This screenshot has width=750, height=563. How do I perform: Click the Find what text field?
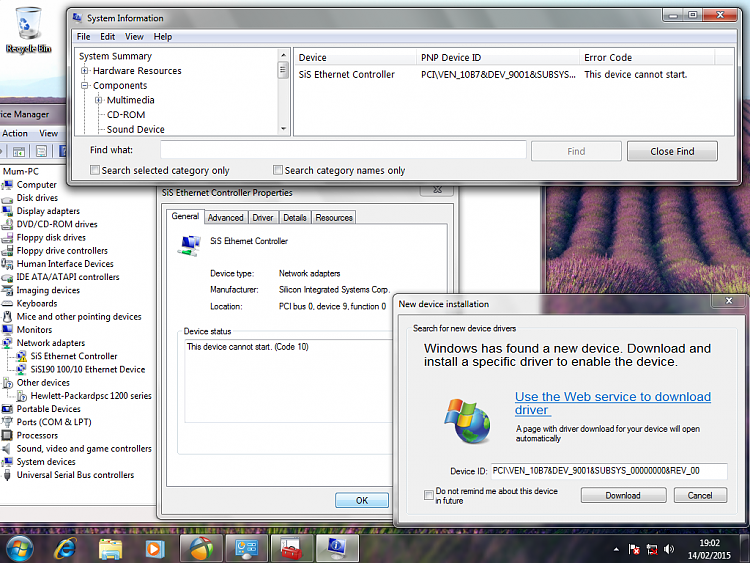click(343, 150)
